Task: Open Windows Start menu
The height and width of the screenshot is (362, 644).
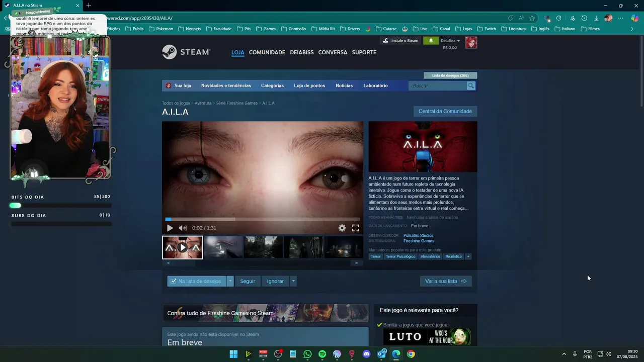Action: click(233, 354)
